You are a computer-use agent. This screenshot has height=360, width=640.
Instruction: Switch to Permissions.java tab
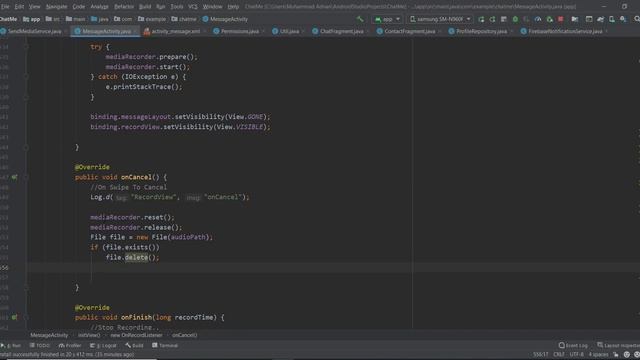coord(240,31)
